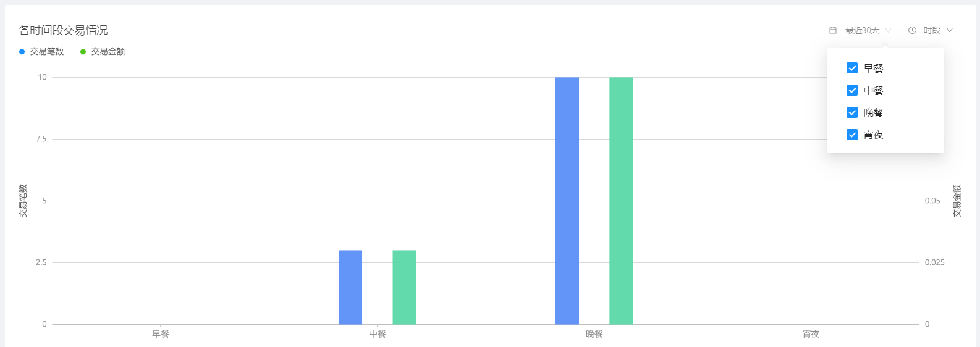Screen dimensions: 980x347
Task: Select the 中餐 label in the dropdown list
Action: click(x=873, y=91)
